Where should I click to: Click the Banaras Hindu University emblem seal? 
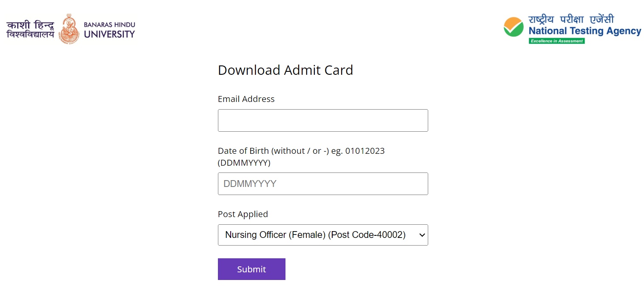[x=69, y=29]
